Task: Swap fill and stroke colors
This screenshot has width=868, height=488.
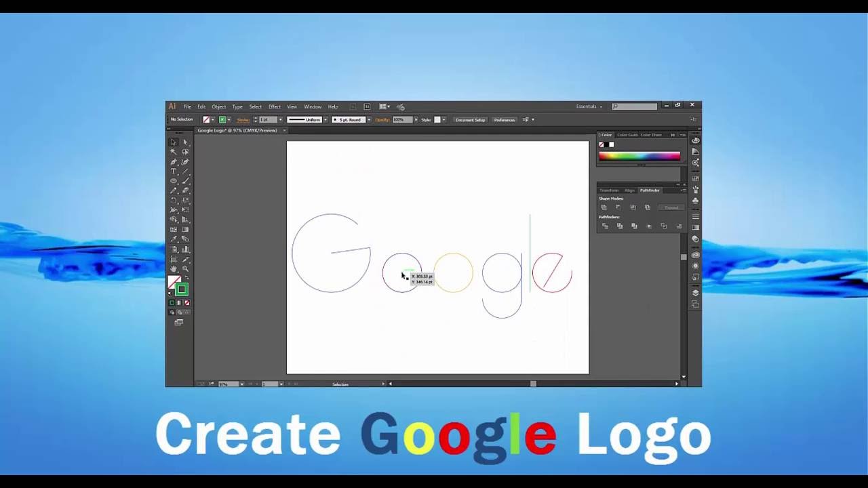Action: coord(187,277)
